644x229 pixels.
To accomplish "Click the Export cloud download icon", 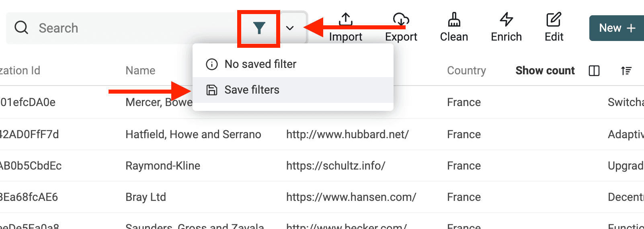I will (401, 19).
